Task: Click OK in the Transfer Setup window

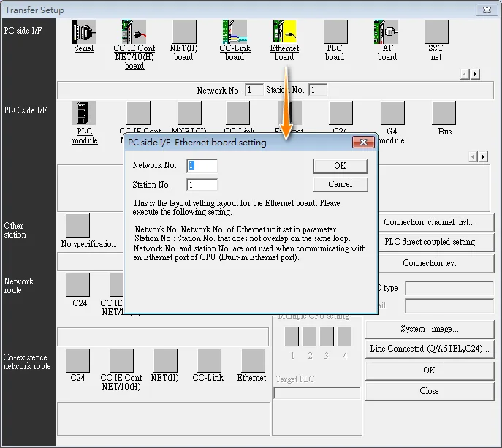Action: click(x=430, y=371)
